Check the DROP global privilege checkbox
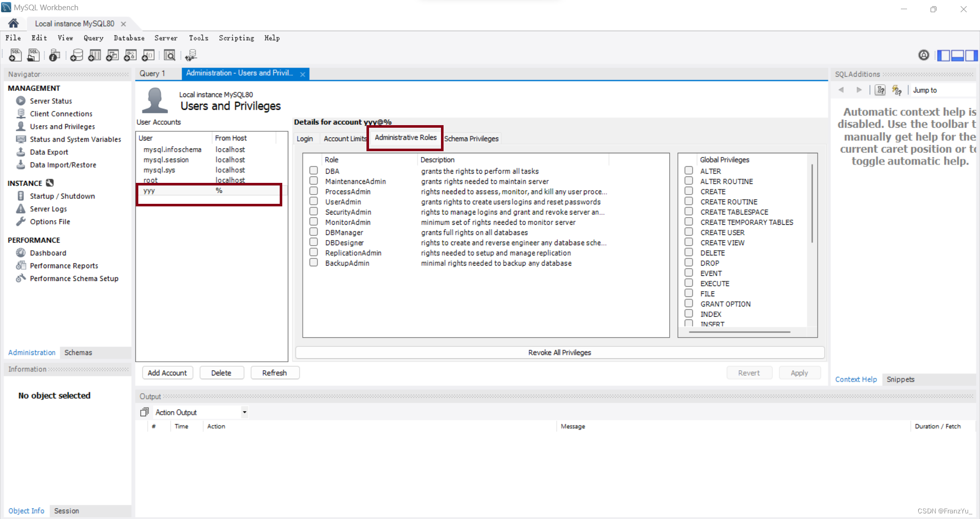Image resolution: width=980 pixels, height=519 pixels. pos(689,262)
